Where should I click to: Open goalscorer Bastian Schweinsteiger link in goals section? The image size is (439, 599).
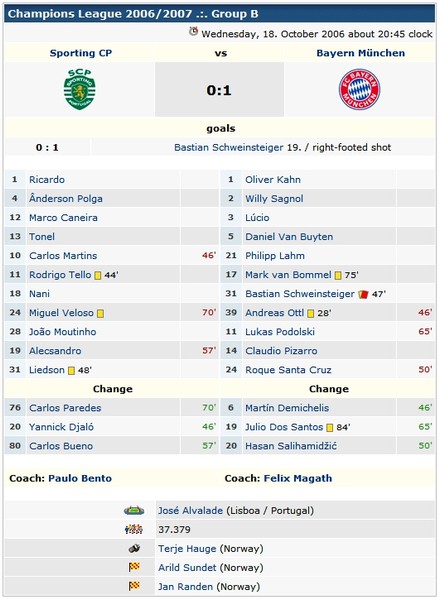228,147
